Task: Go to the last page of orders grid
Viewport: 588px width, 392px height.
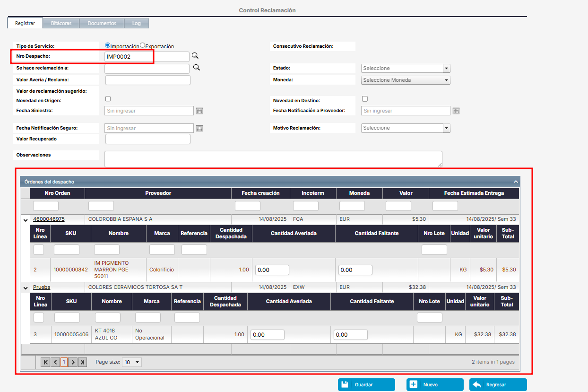Action: click(83, 362)
